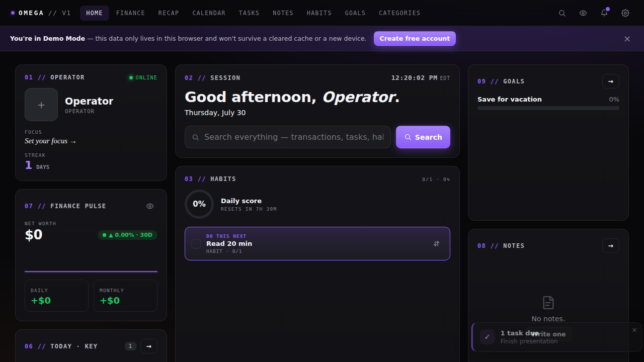The height and width of the screenshot is (362, 644).
Task: Click the purple Search button
Action: point(423,137)
